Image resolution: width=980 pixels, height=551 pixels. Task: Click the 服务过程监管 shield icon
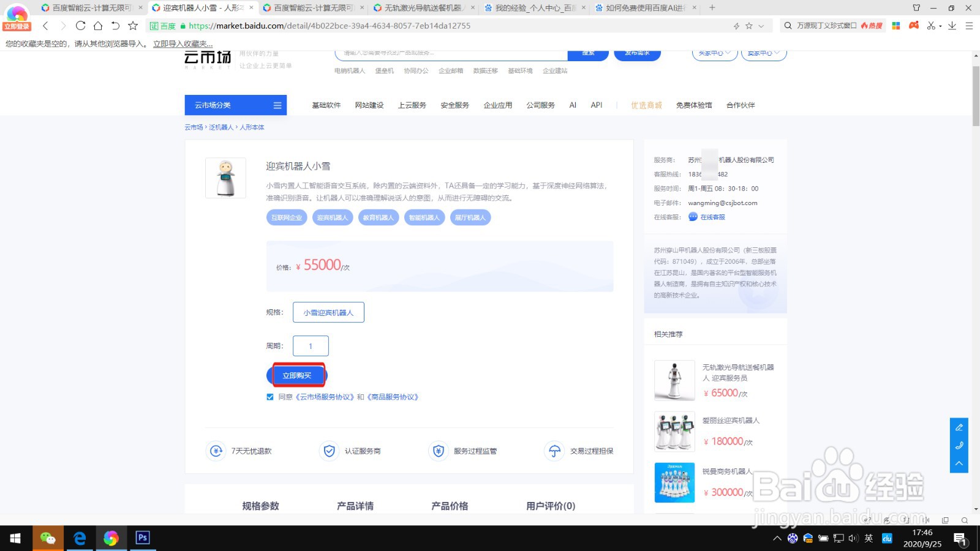438,451
